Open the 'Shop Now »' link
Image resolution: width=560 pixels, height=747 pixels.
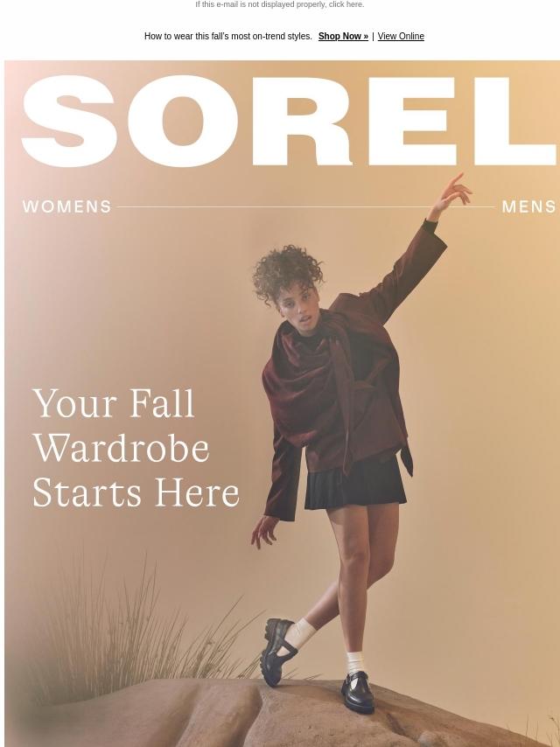(x=343, y=36)
